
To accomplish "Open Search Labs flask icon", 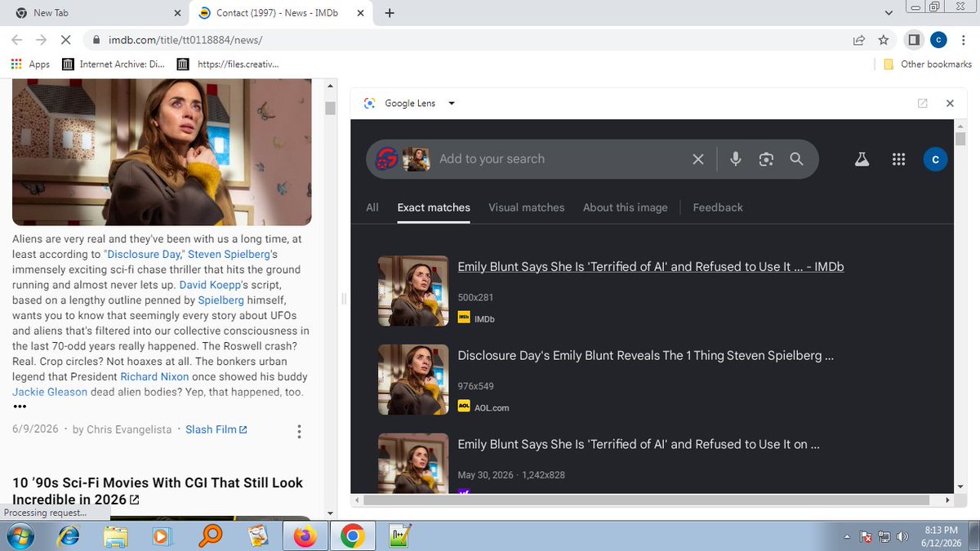I will (x=862, y=159).
